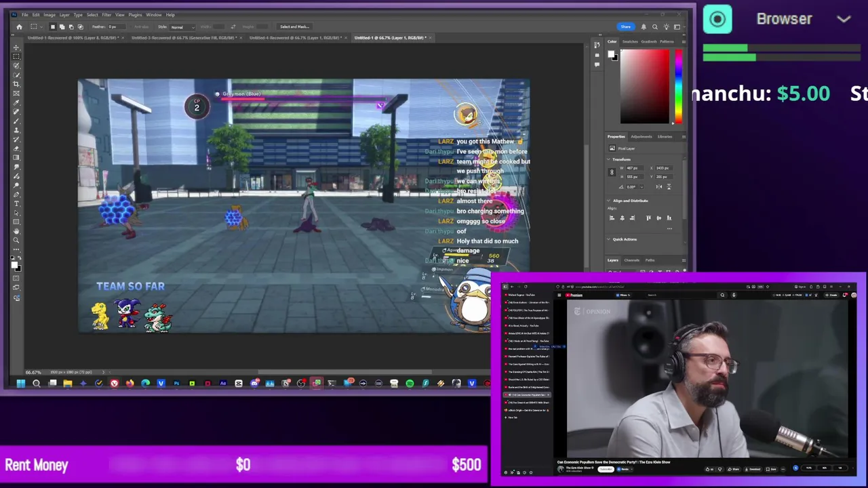
Task: Select the Brush tool
Action: (x=16, y=120)
